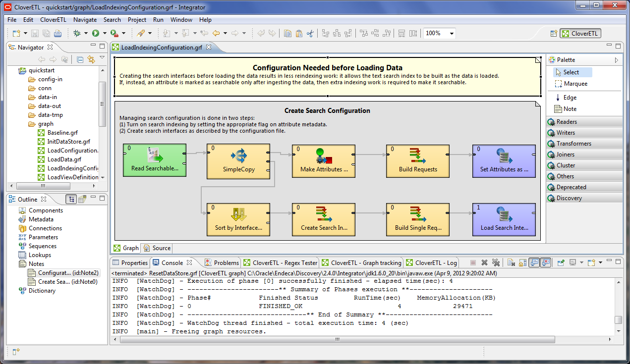Viewport: 630px width, 364px height.
Task: Activate the Select tool in Palette
Action: point(571,72)
